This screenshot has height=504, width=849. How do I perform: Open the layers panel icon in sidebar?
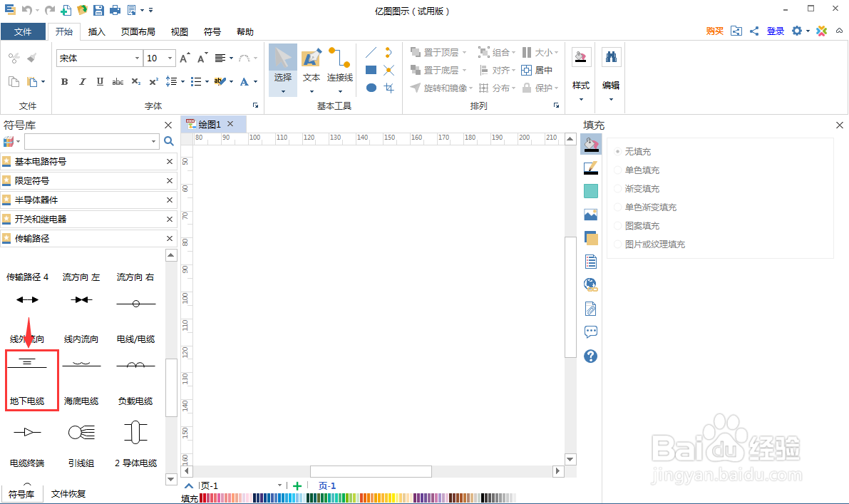coord(591,237)
